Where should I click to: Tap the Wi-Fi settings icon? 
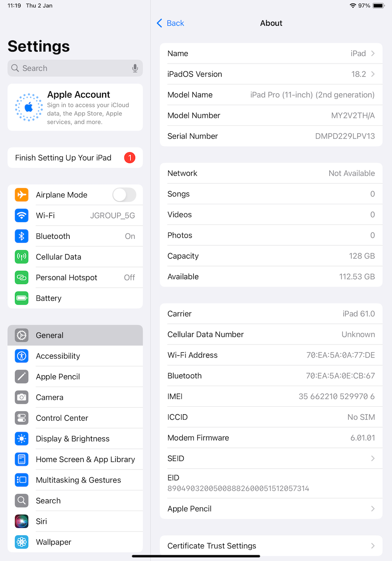pos(21,215)
